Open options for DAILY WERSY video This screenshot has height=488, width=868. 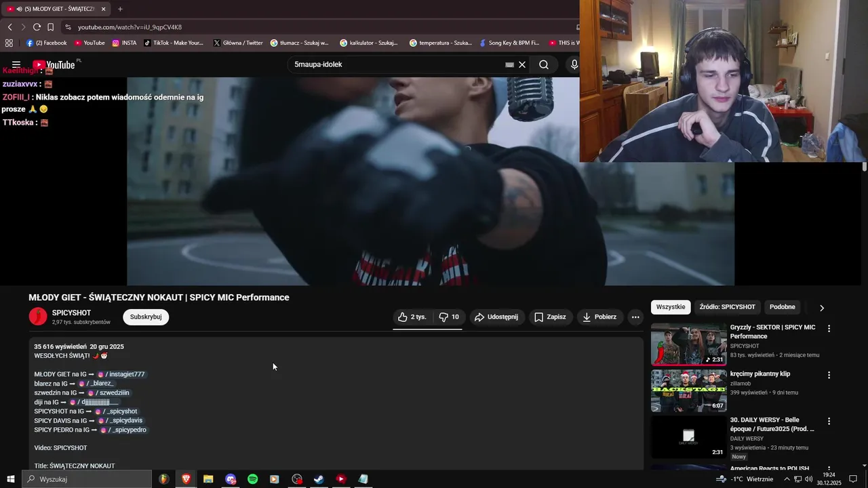coord(828,421)
